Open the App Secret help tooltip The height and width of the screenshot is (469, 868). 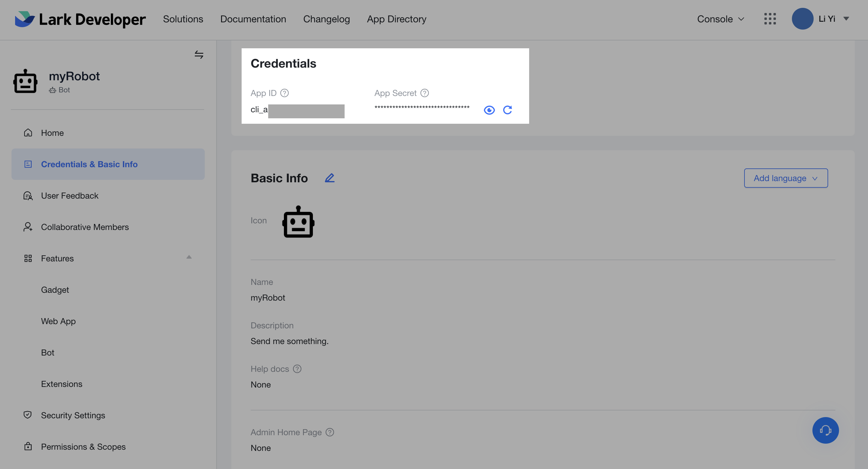pyautogui.click(x=424, y=93)
